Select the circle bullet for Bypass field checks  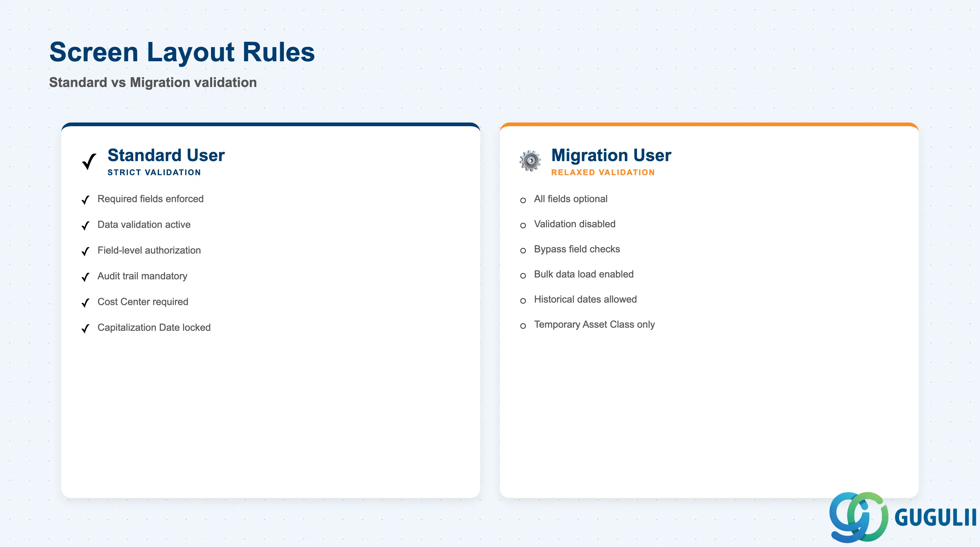(x=523, y=251)
